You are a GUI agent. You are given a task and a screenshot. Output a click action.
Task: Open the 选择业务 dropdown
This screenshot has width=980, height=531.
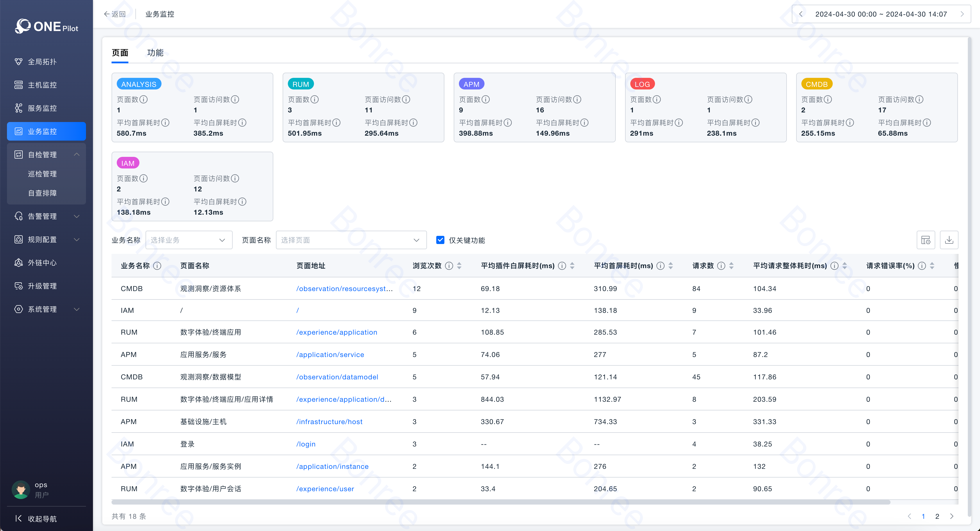[x=189, y=240]
